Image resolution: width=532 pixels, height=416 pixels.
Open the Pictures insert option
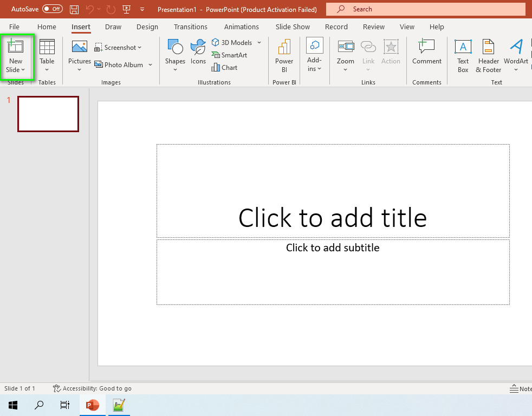(x=80, y=55)
